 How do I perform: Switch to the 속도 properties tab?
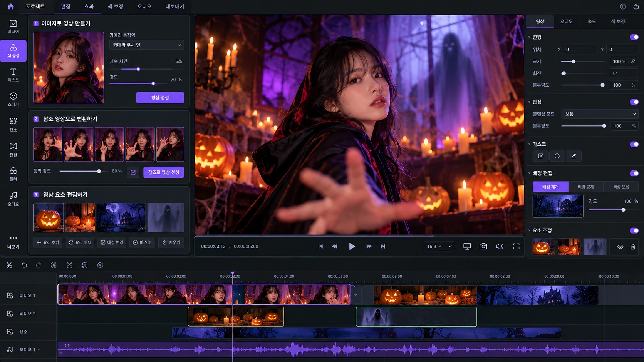[x=592, y=22]
